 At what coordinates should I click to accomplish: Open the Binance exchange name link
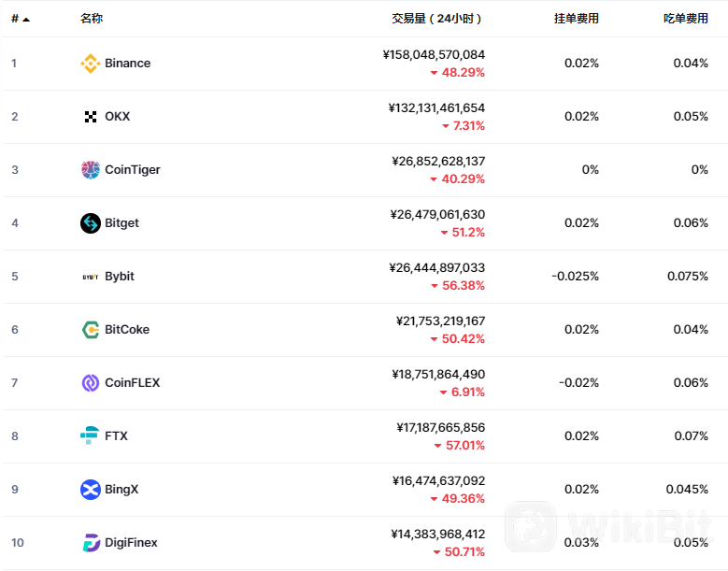pos(128,64)
